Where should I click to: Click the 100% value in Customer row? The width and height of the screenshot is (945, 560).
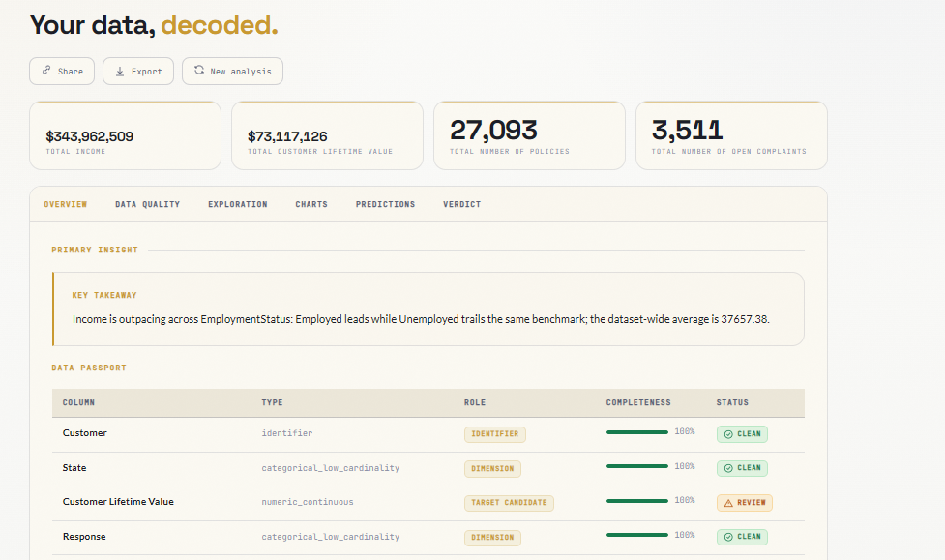coord(685,431)
